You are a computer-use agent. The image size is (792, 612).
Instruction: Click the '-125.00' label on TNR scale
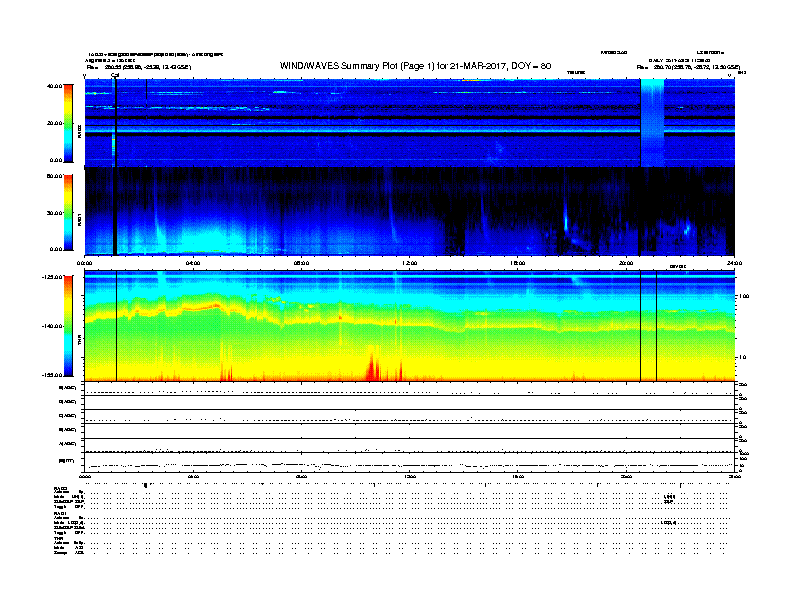(x=53, y=277)
